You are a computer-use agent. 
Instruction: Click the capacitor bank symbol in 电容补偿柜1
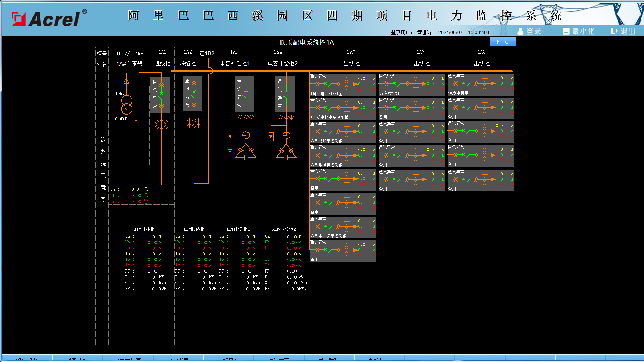tap(246, 152)
